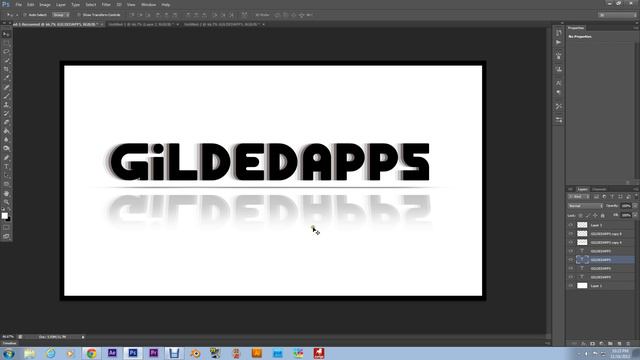Select the History Brush tool
Screen dimensions: 640x360
click(x=6, y=113)
